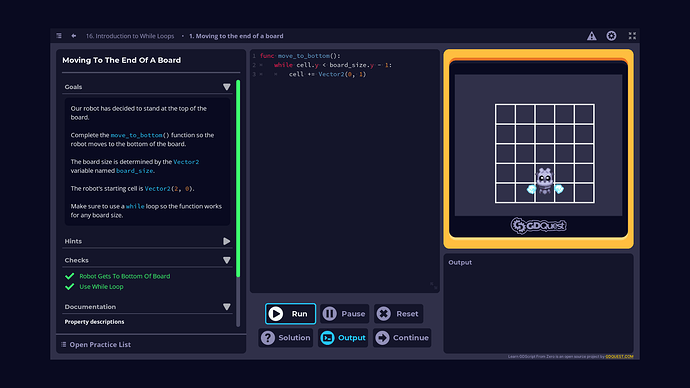Click the GDQuest logo under the board

(x=539, y=225)
